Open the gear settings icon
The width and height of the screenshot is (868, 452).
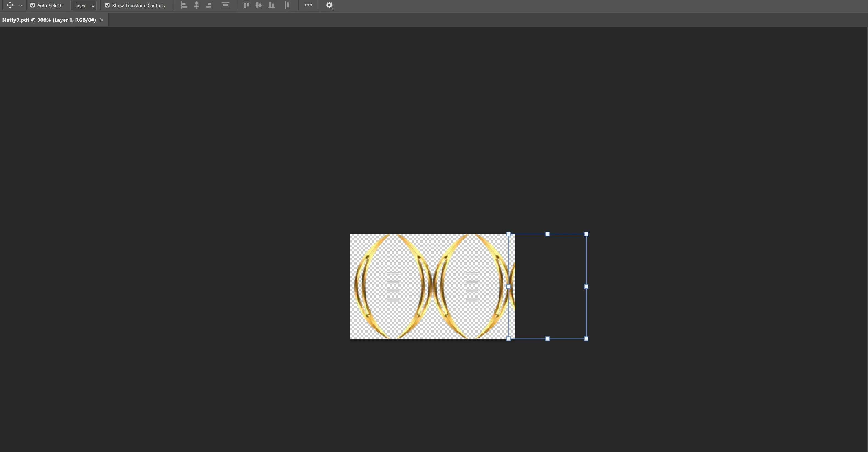(x=329, y=5)
